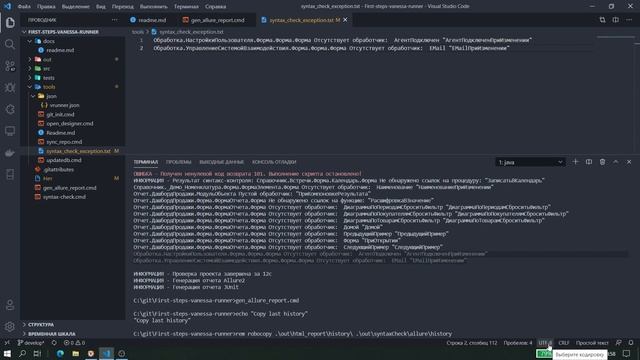Close the terminal panel
The height and width of the screenshot is (360, 640).
click(x=629, y=162)
